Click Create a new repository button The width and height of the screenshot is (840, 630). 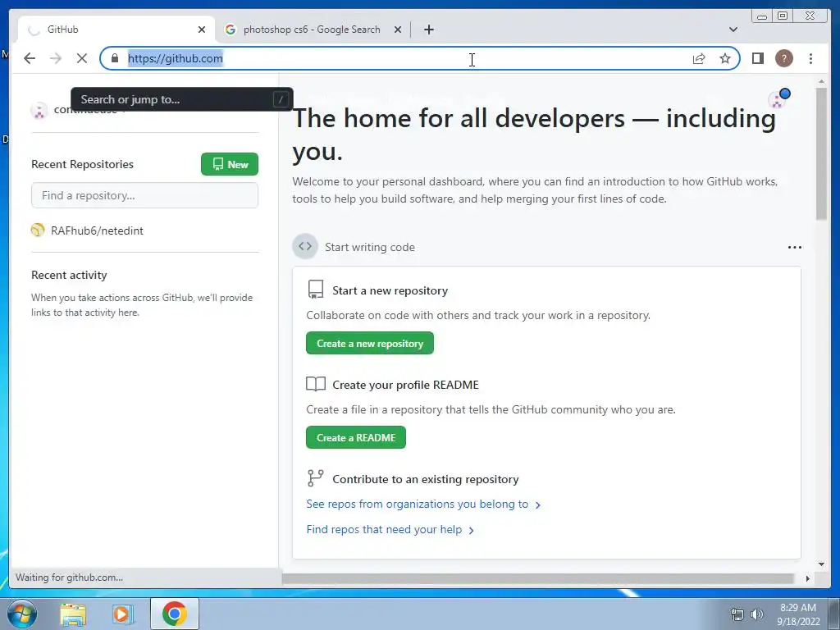tap(370, 343)
